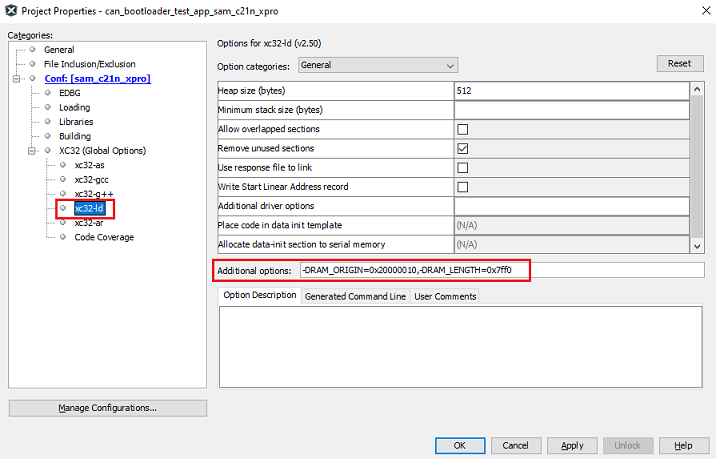Enable Allow overlapped sections checkbox
This screenshot has height=459, width=716.
click(x=462, y=129)
